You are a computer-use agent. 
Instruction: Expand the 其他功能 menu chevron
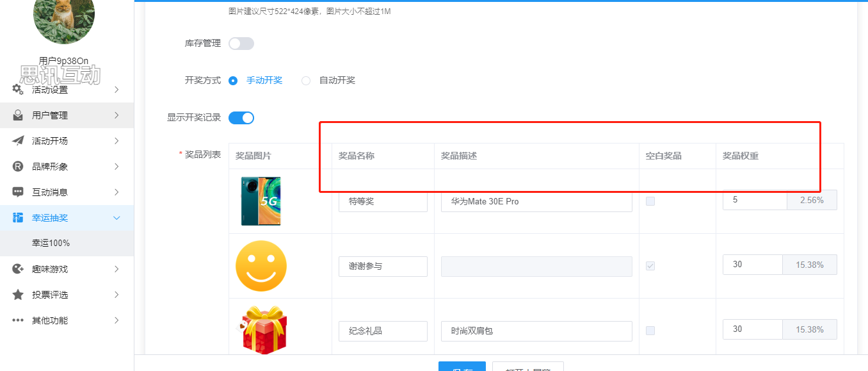pyautogui.click(x=117, y=320)
